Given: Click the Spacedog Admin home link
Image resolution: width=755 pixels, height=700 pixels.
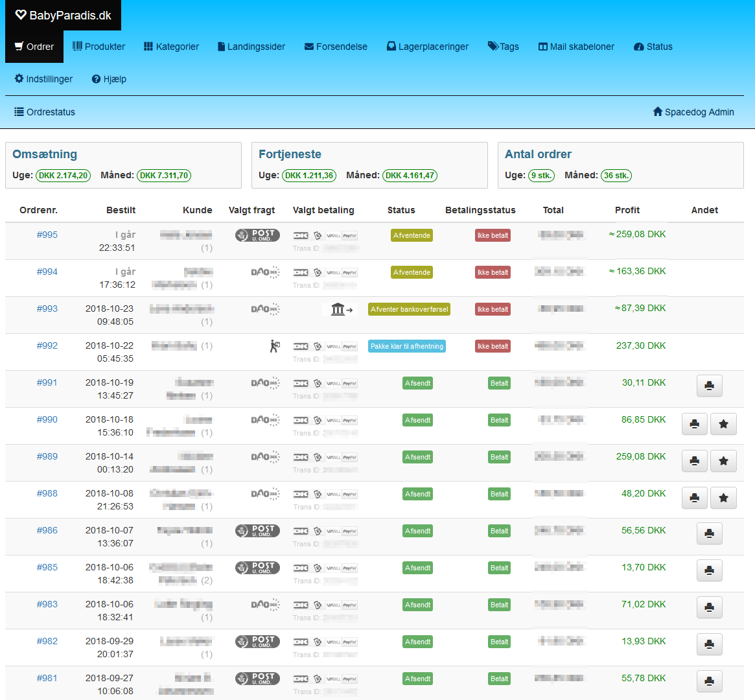Looking at the screenshot, I should click(693, 112).
